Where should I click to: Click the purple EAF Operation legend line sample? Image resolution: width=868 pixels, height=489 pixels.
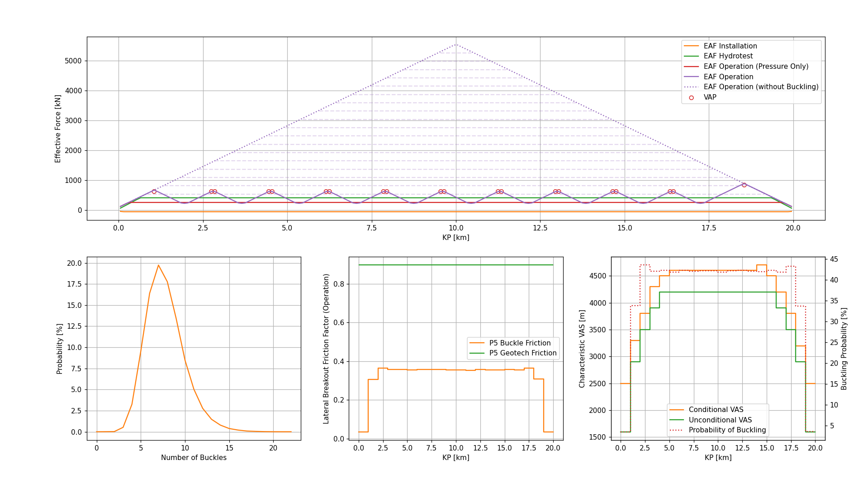coord(692,76)
